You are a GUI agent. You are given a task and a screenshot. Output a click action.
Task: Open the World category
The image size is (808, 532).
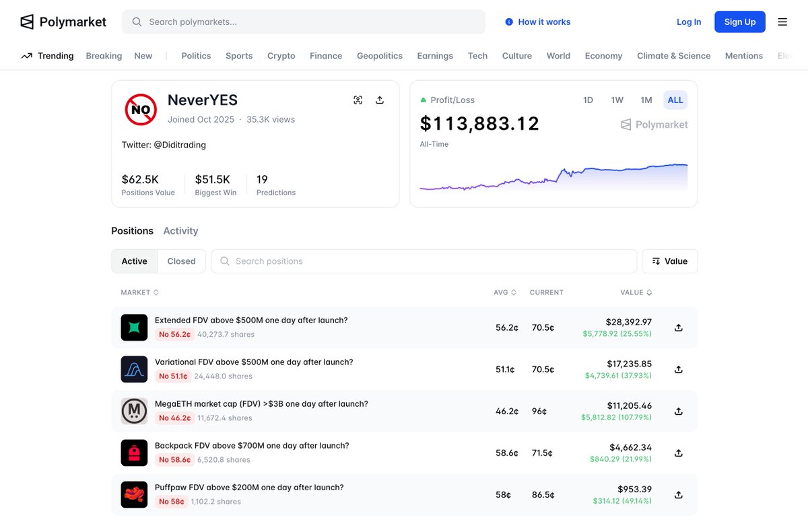pos(558,56)
